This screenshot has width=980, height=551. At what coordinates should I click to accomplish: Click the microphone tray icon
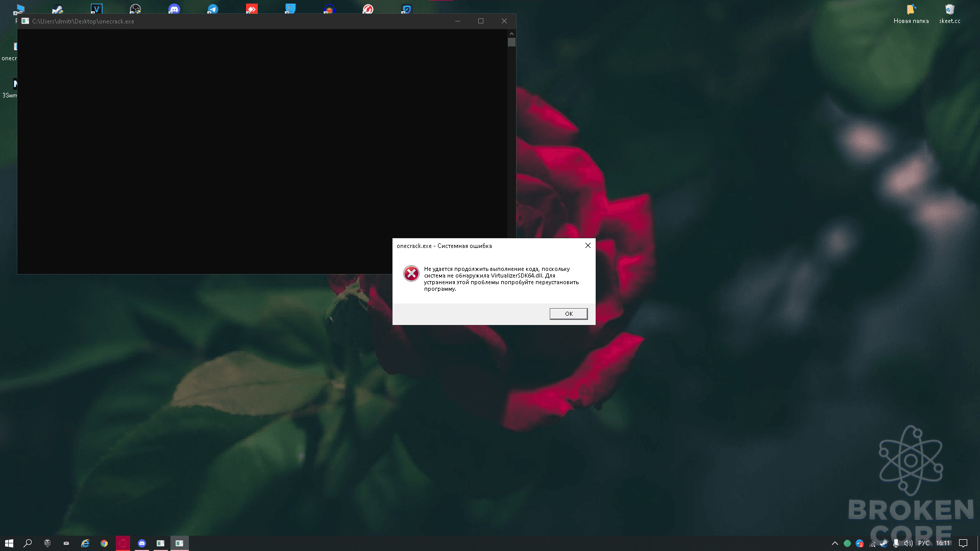click(x=896, y=543)
